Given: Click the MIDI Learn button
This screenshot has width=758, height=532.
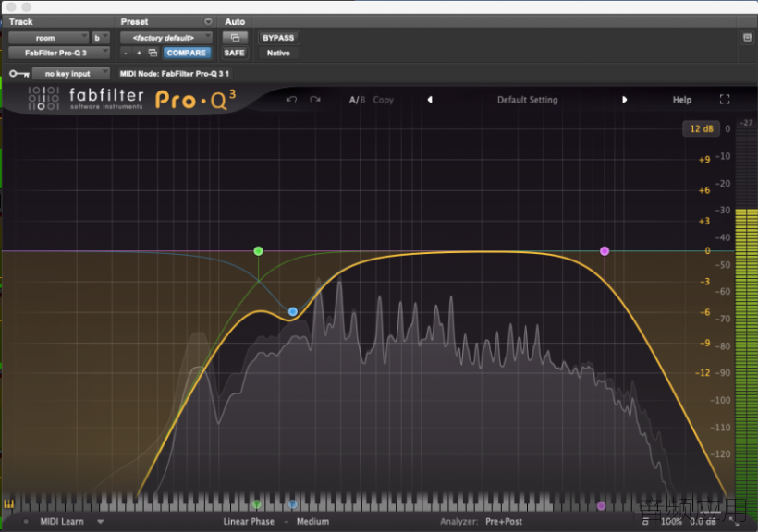Looking at the screenshot, I should [x=62, y=521].
